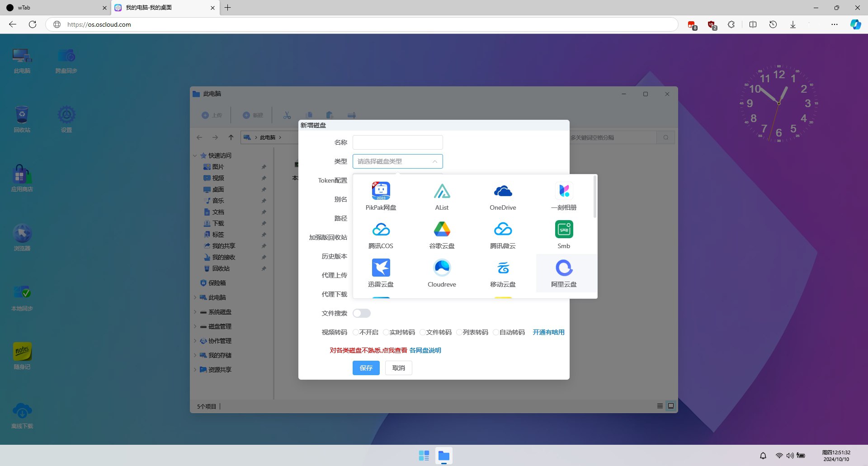Select 移动云盘 disk type
This screenshot has width=868, height=466.
tap(503, 273)
